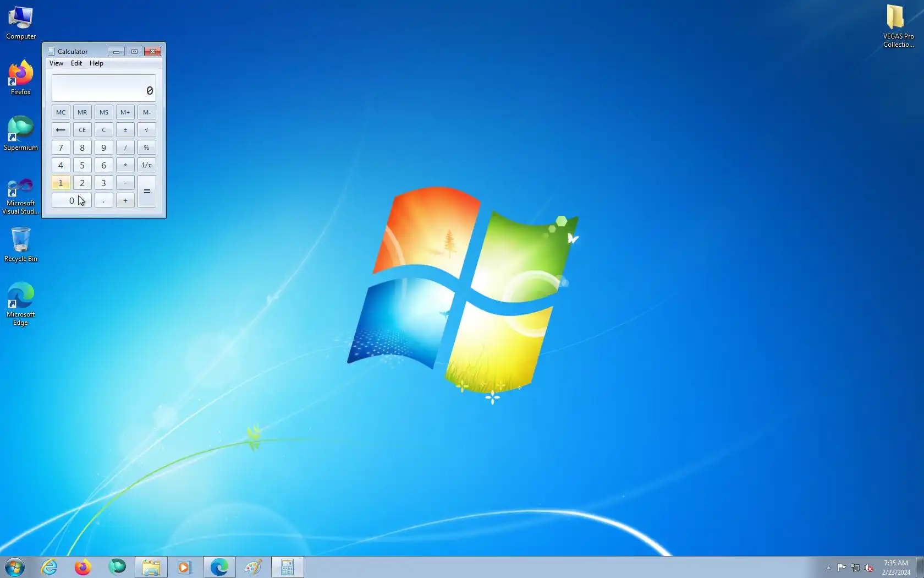Click digit 4 on Calculator

point(61,165)
